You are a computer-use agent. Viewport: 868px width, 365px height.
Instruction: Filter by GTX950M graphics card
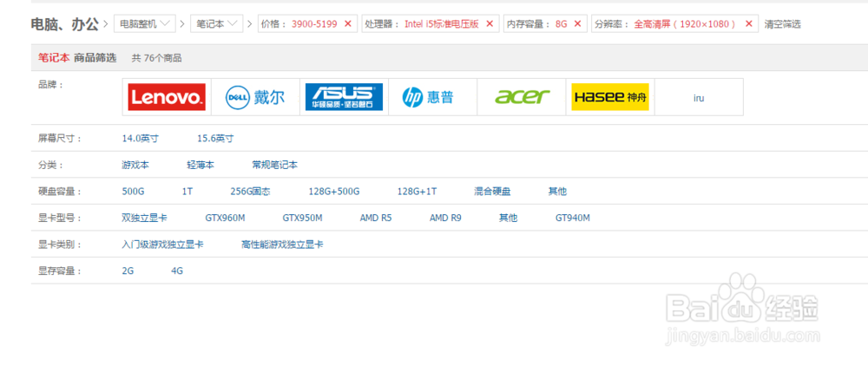[302, 218]
